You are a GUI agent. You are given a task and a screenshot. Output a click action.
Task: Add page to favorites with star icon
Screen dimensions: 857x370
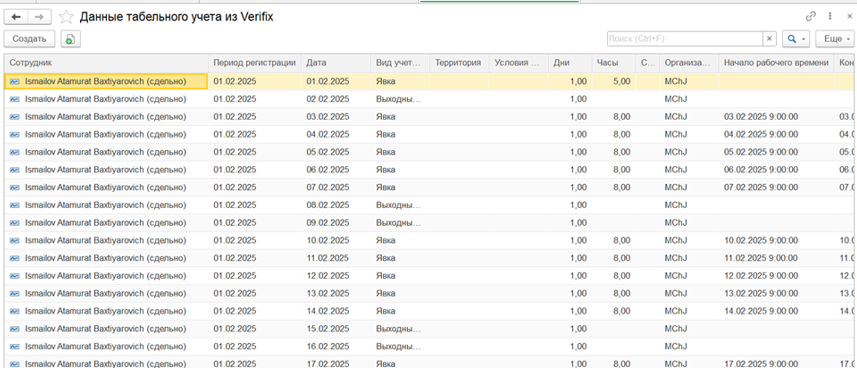coord(66,17)
